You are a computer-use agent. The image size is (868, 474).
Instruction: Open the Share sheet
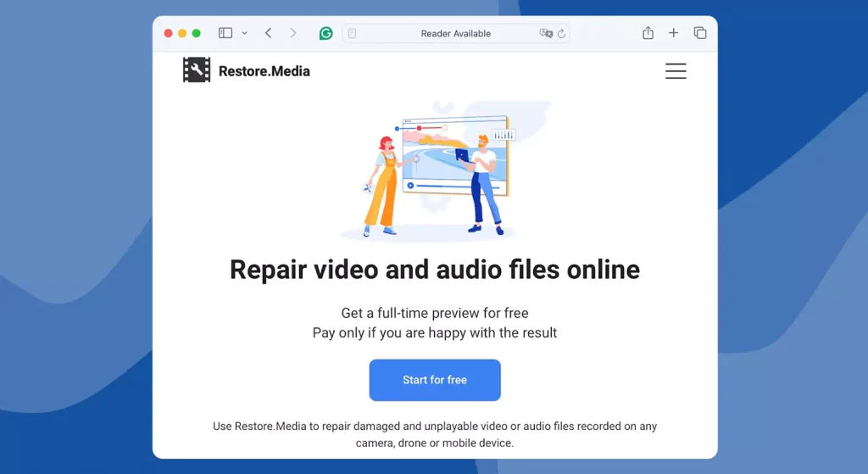[x=648, y=33]
